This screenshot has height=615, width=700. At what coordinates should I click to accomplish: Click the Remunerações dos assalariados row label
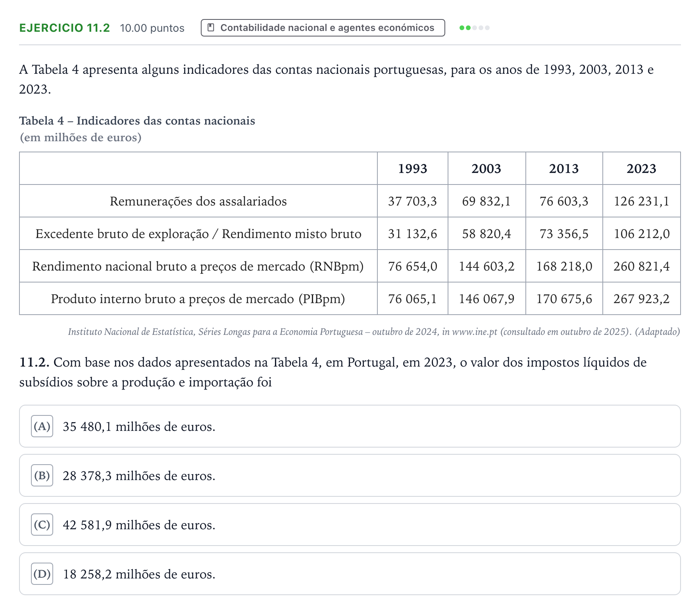198,201
